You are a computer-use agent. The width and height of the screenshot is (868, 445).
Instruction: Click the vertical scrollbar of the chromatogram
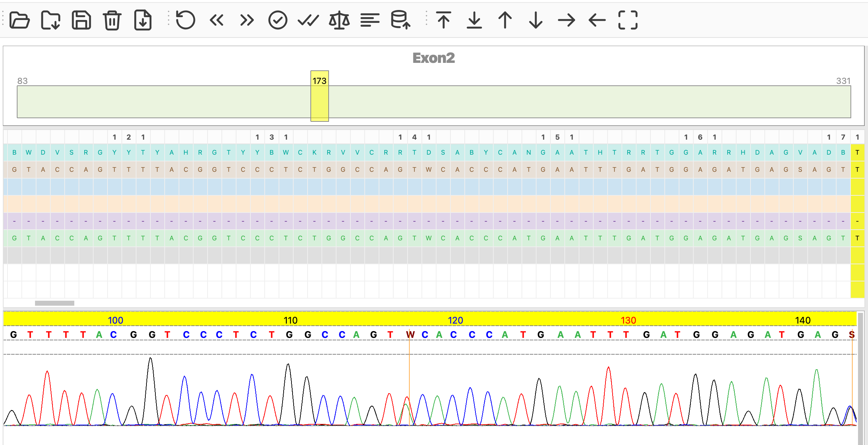pyautogui.click(x=860, y=379)
